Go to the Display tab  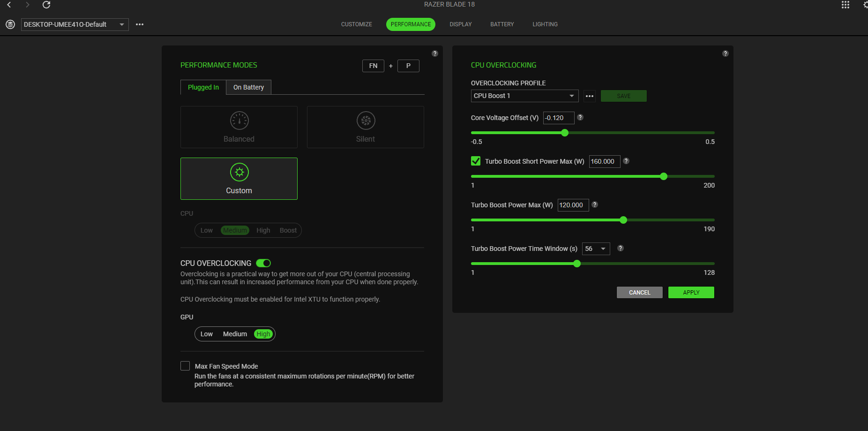[x=461, y=24]
